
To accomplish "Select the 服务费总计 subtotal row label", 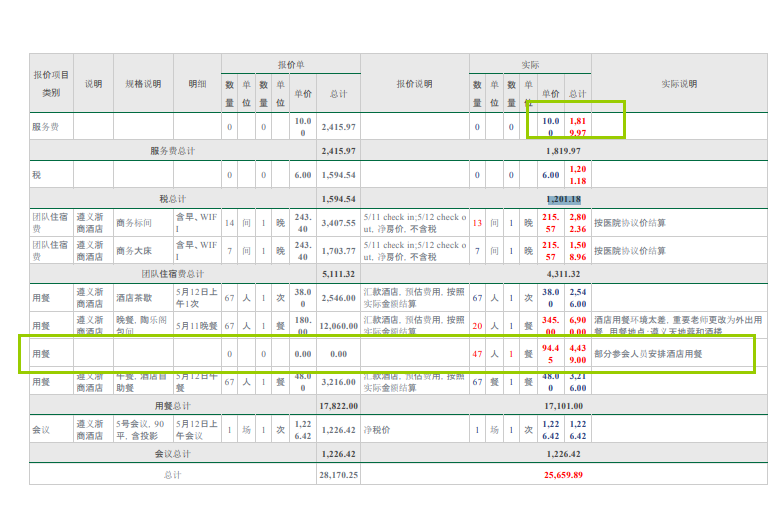I will tap(172, 151).
